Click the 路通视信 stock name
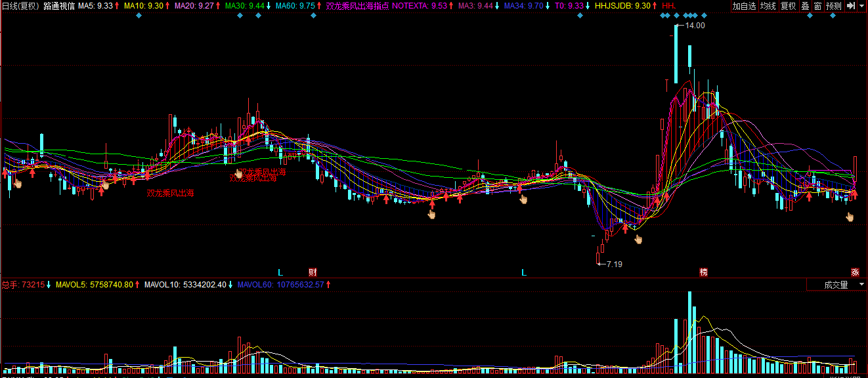This screenshot has width=868, height=378. point(59,6)
